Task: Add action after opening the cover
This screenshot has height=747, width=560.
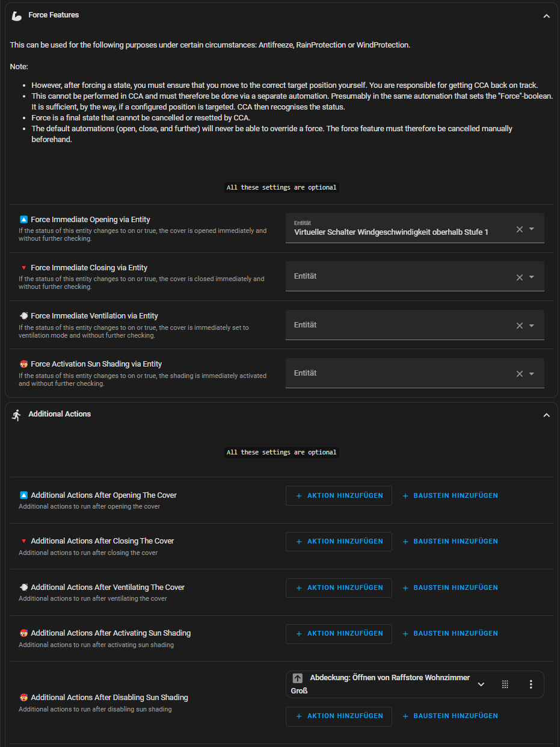Action: point(339,496)
